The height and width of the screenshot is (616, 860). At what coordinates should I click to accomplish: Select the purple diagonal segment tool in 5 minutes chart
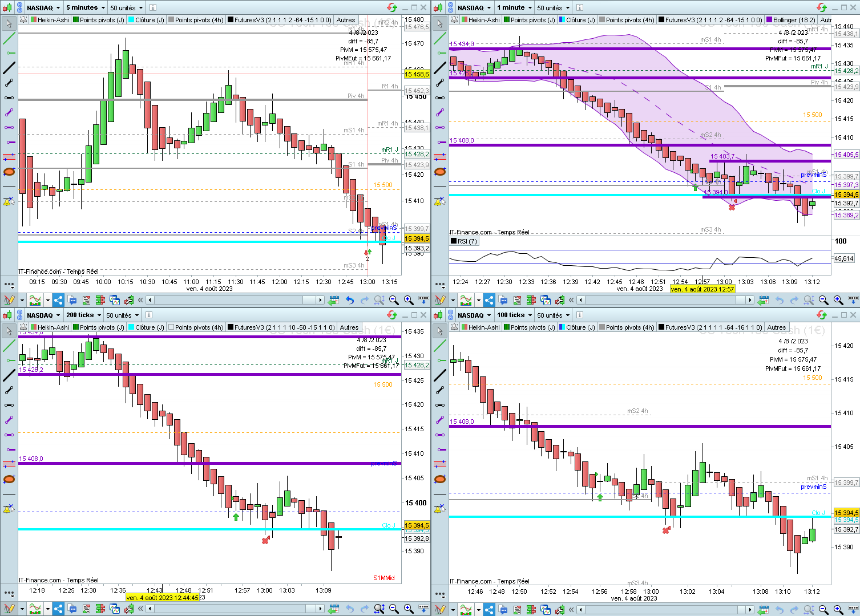[x=9, y=112]
